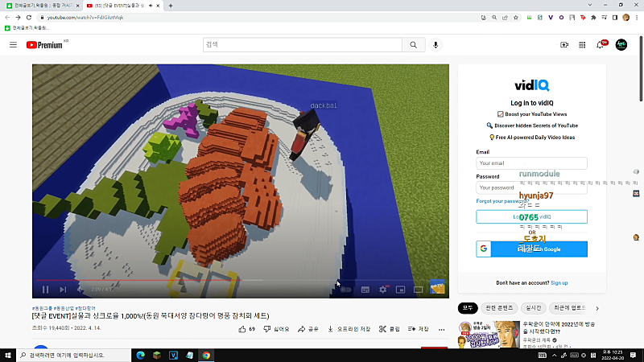This screenshot has height=362, width=644.
Task: Select the 관련 콘텐츠 chip
Action: pyautogui.click(x=499, y=308)
